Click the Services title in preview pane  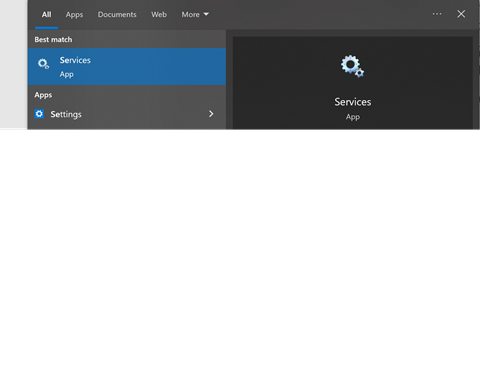pos(353,102)
